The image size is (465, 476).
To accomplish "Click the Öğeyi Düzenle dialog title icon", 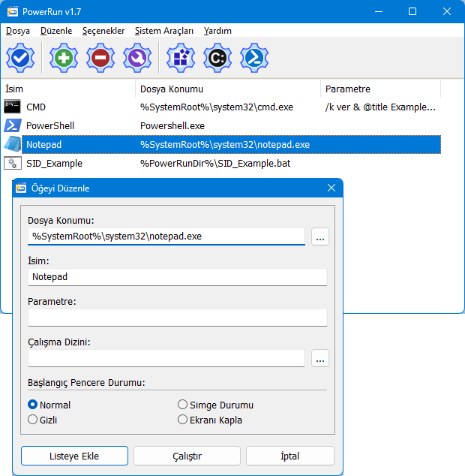I will tap(21, 188).
